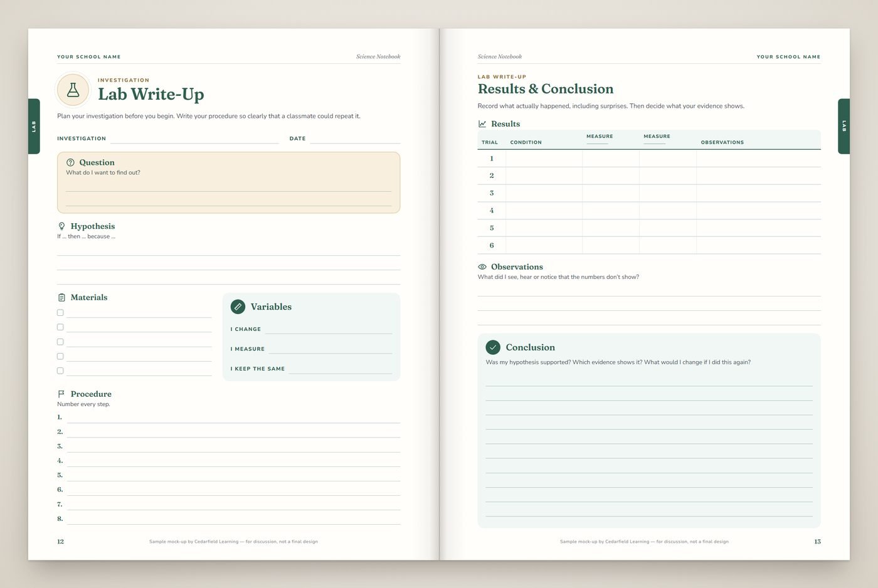The image size is (878, 588).
Task: Click the INVESTIGATION label above the title
Action: click(124, 80)
